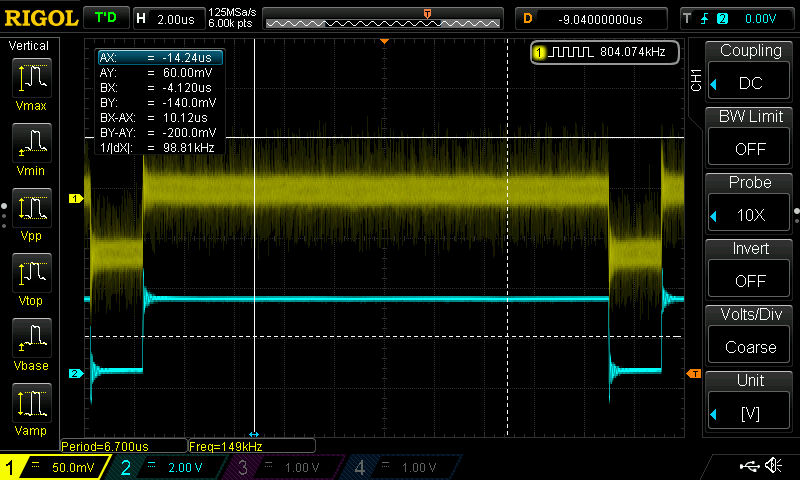Click the Period=6.700us measurement
The height and width of the screenshot is (480, 800).
[x=123, y=446]
